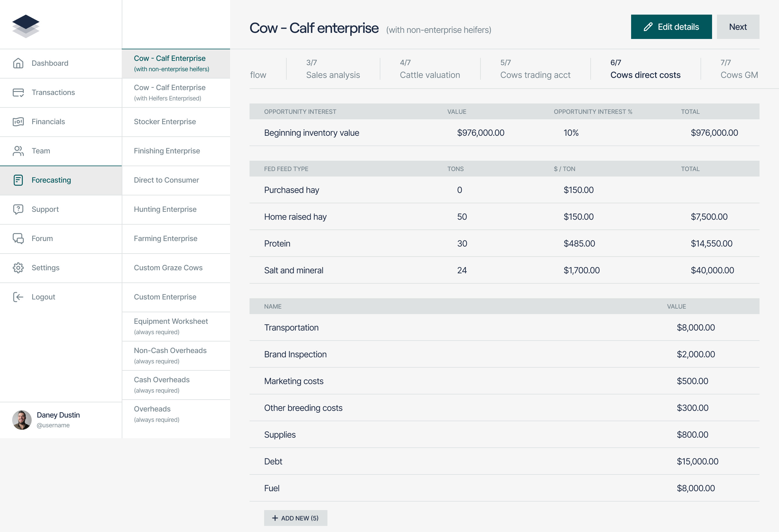Click the Settings gear icon
This screenshot has height=532, width=779.
(18, 268)
